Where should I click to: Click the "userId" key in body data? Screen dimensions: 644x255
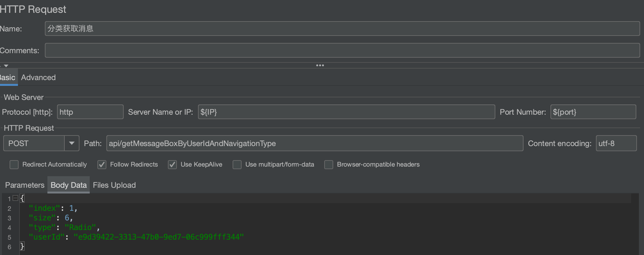click(46, 237)
